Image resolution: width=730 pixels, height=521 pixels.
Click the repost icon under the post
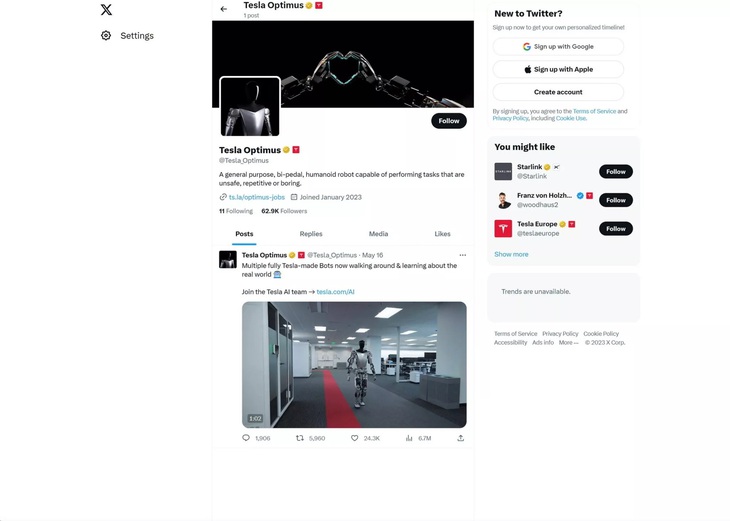tap(300, 438)
